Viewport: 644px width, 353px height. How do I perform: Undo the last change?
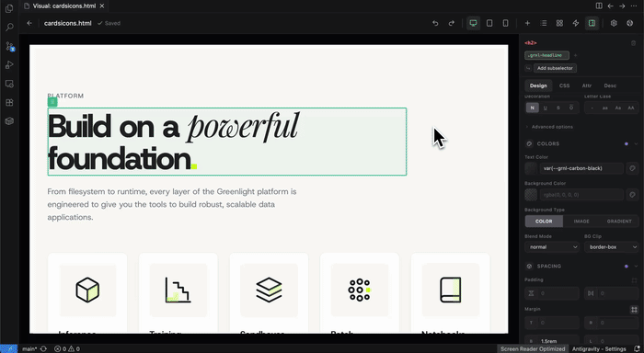coord(435,23)
